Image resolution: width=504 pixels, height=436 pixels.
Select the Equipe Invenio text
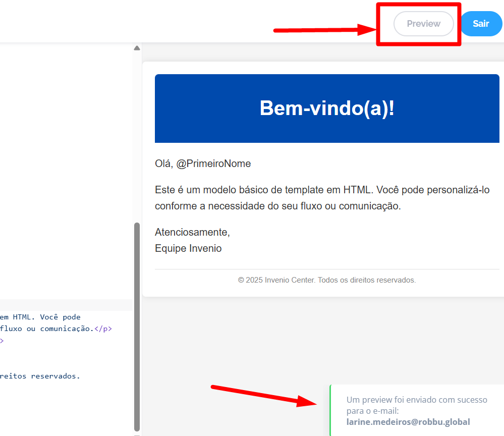pos(188,248)
